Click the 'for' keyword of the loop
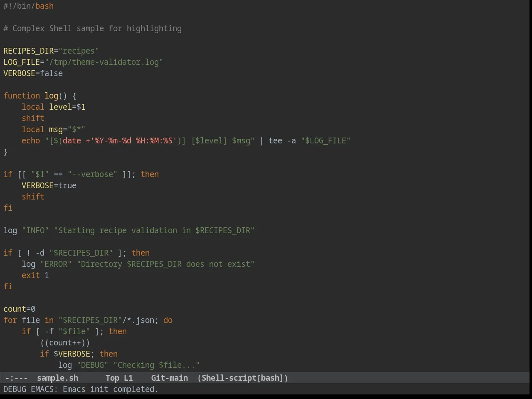 pyautogui.click(x=10, y=320)
